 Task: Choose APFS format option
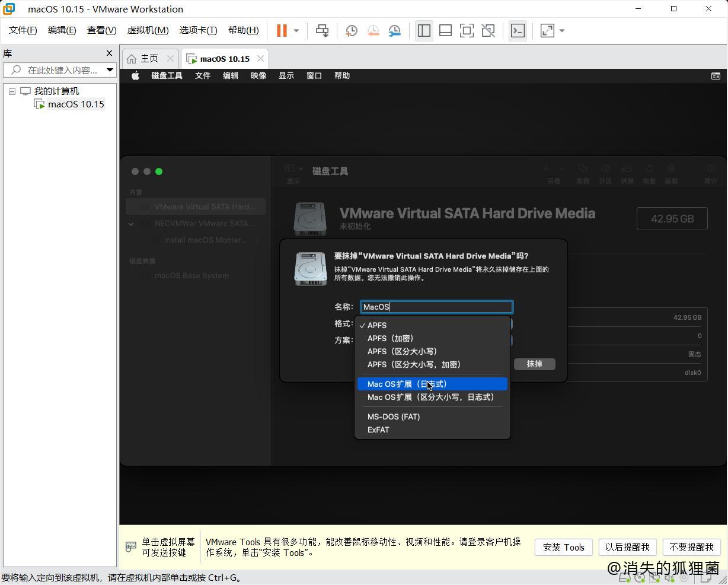(432, 325)
